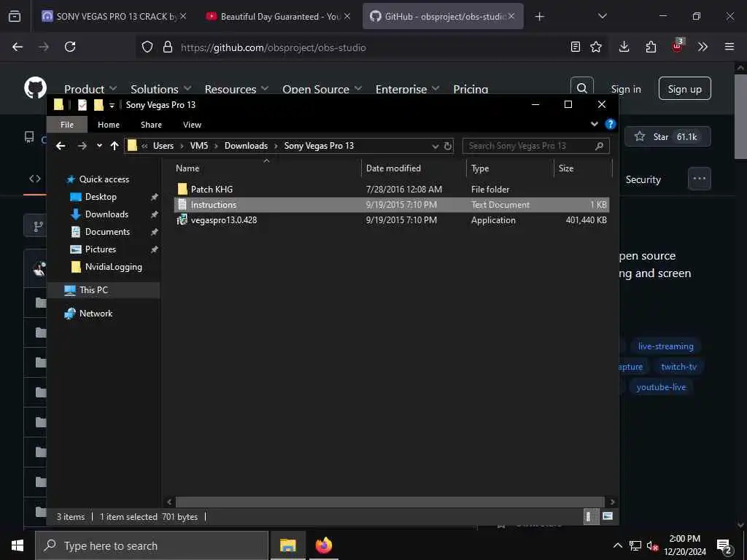Open Explorer Home ribbon tab
This screenshot has height=560, width=747.
pyautogui.click(x=109, y=124)
